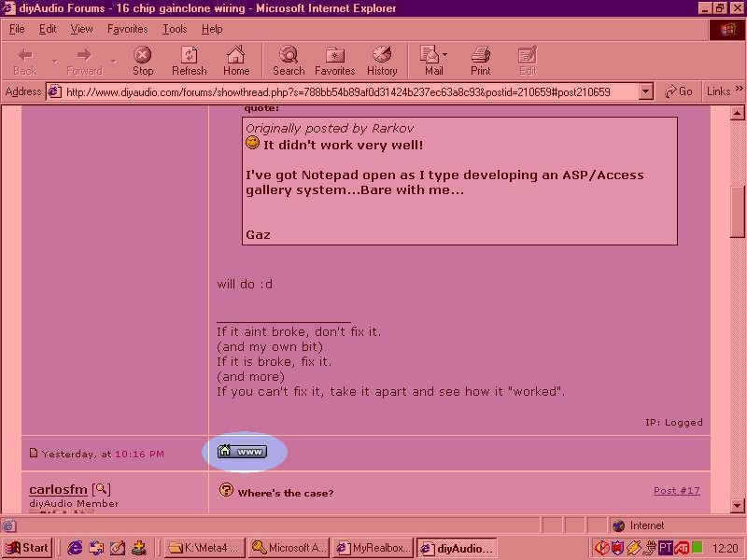
Task: Click the Where's the case? post title
Action: 286,493
